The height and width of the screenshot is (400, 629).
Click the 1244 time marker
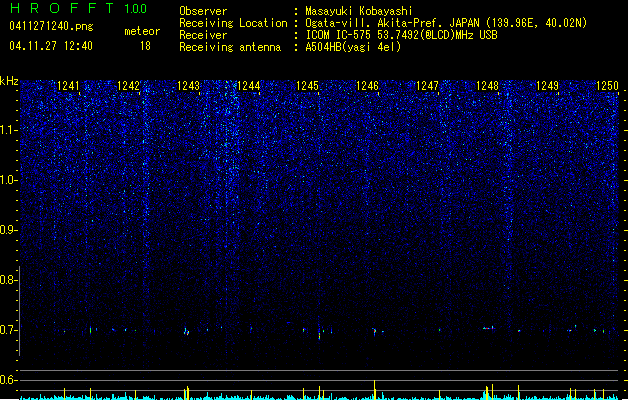248,86
